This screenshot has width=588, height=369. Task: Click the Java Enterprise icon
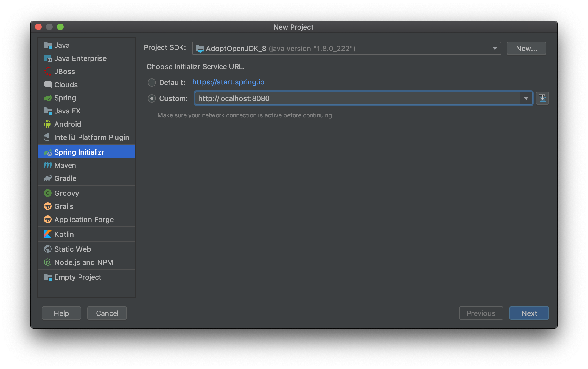pyautogui.click(x=48, y=58)
